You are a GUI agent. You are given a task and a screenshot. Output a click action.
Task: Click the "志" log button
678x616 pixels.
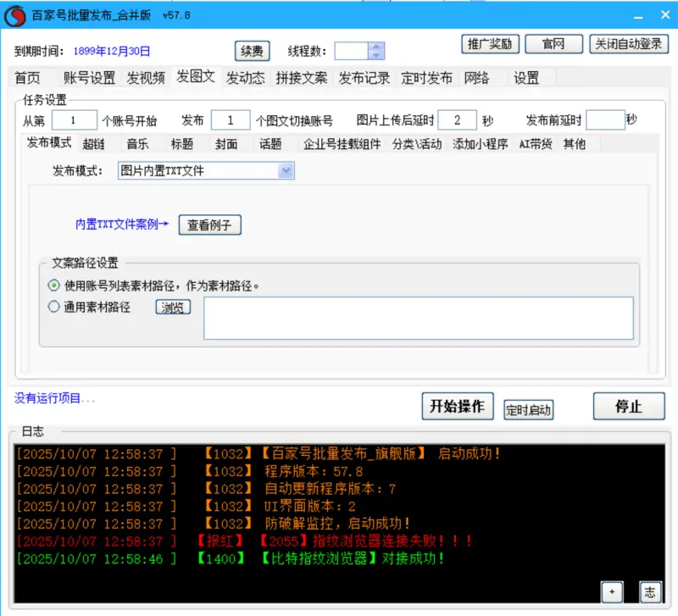click(649, 591)
